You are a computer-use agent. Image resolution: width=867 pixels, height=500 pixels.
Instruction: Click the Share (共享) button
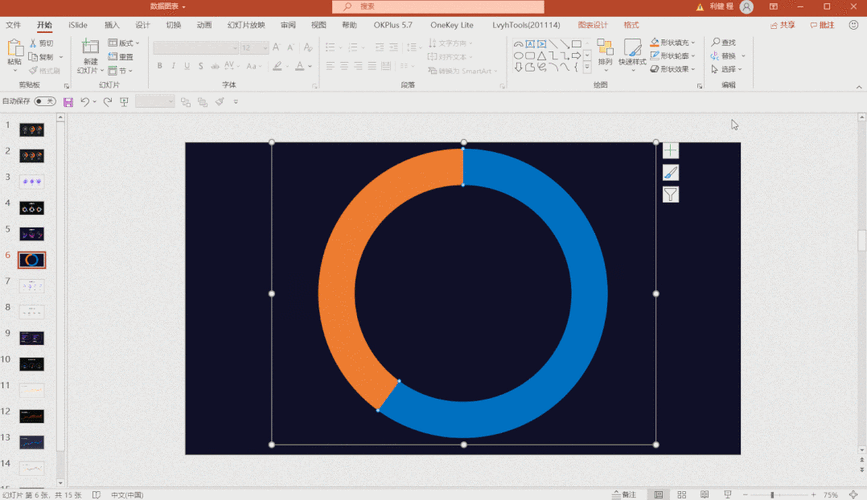[782, 25]
